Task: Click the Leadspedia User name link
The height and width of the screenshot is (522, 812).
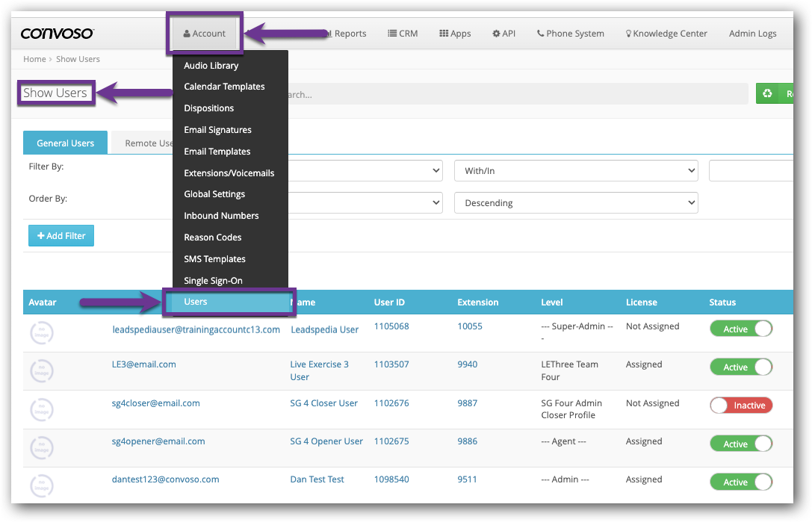Action: (x=325, y=330)
